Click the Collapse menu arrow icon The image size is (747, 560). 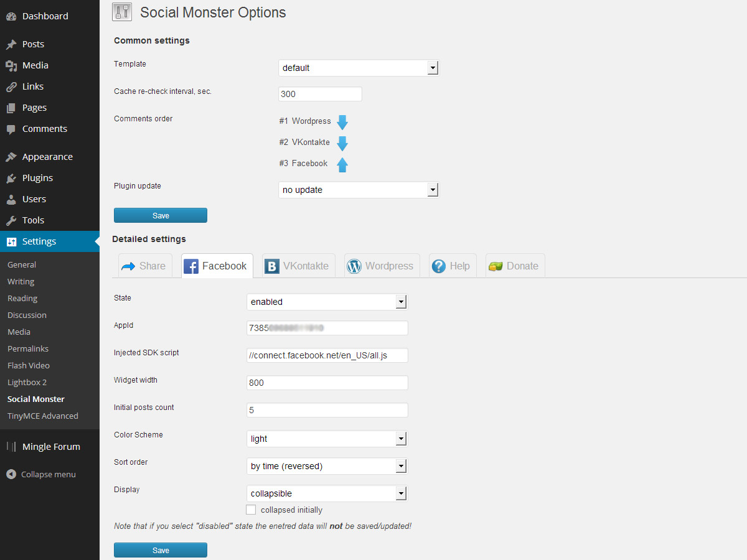tap(11, 474)
